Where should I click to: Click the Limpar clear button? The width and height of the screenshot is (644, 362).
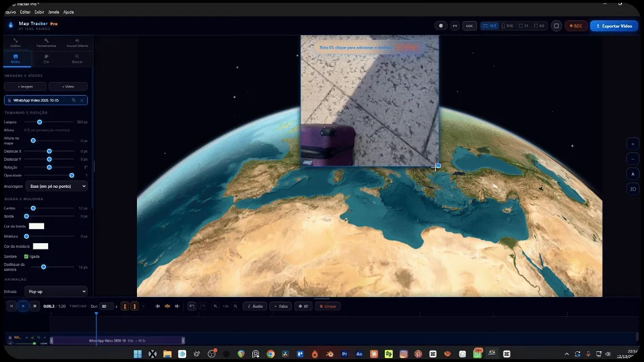[327, 306]
